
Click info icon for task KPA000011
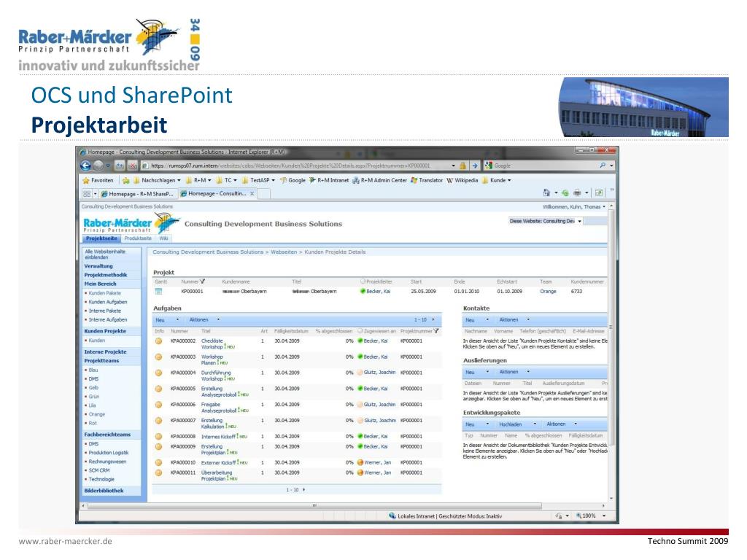(158, 472)
